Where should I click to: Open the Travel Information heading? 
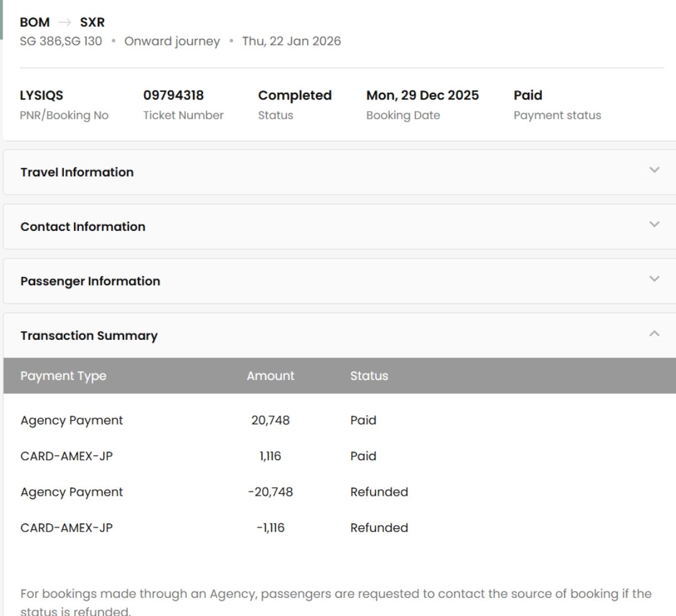(76, 172)
